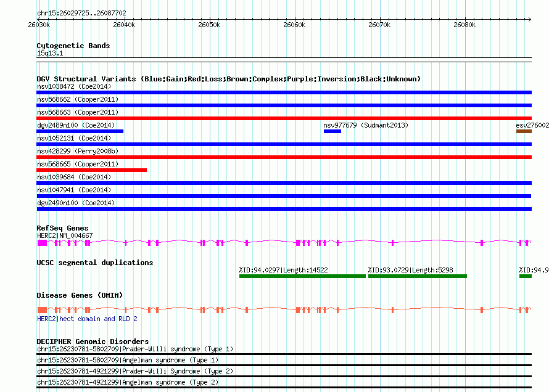The height and width of the screenshot is (392, 549).
Task: Select the nsv568662 (Cooper2011) variant bar
Action: (x=284, y=105)
